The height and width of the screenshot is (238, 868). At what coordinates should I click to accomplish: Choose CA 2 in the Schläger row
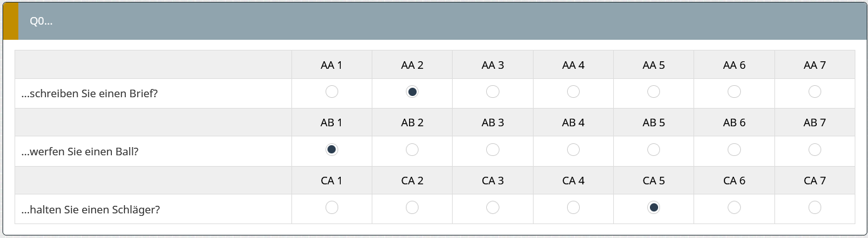[412, 207]
